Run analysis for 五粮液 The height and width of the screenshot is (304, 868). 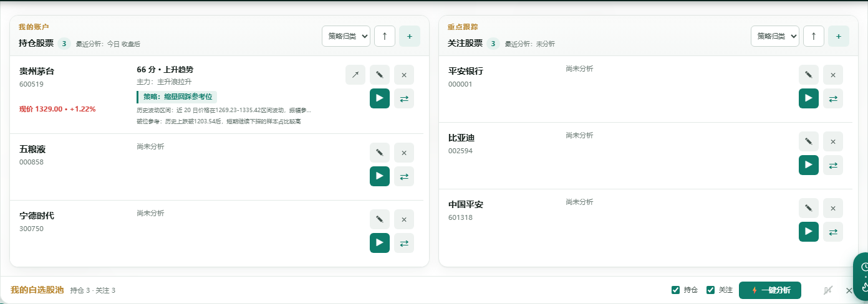(x=380, y=176)
